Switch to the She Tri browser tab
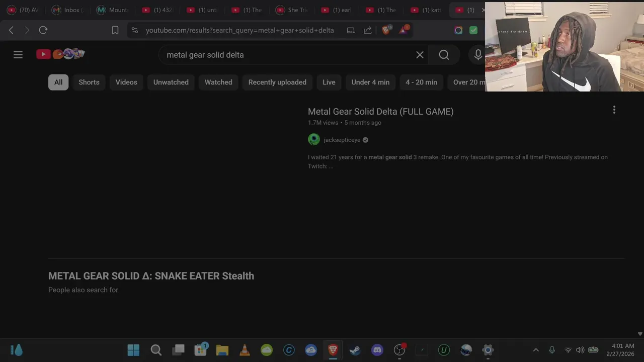 292,10
